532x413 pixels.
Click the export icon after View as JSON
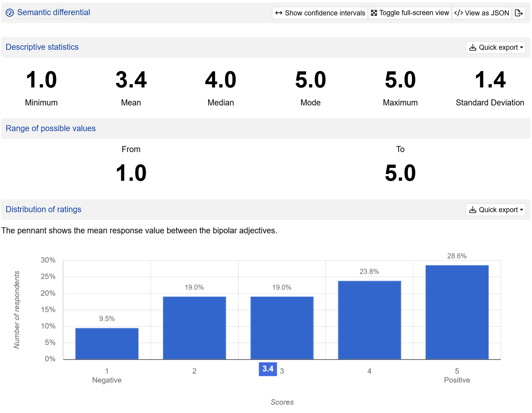[519, 13]
